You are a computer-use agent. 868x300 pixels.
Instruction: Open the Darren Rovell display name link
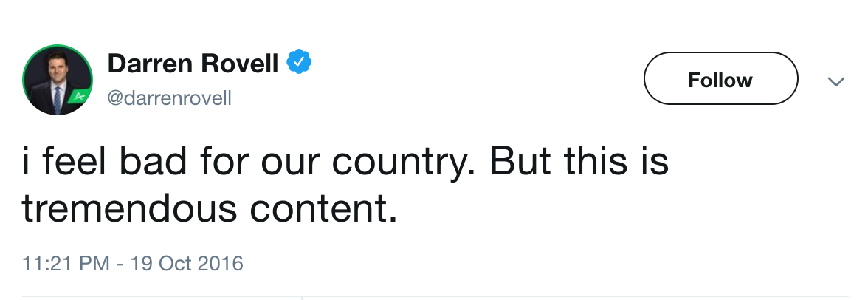[x=193, y=64]
